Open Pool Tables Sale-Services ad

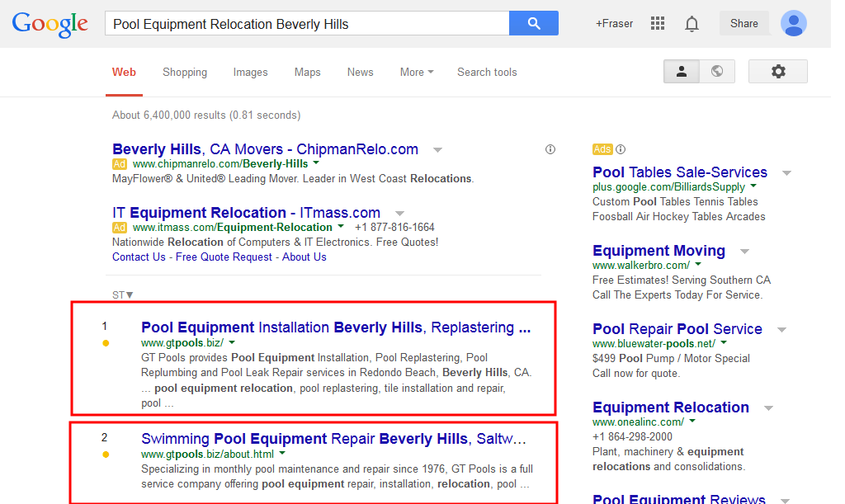pos(680,172)
